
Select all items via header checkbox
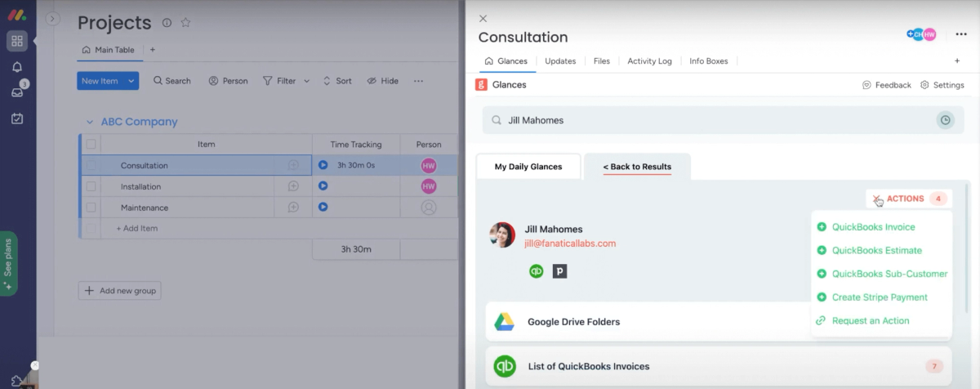91,145
